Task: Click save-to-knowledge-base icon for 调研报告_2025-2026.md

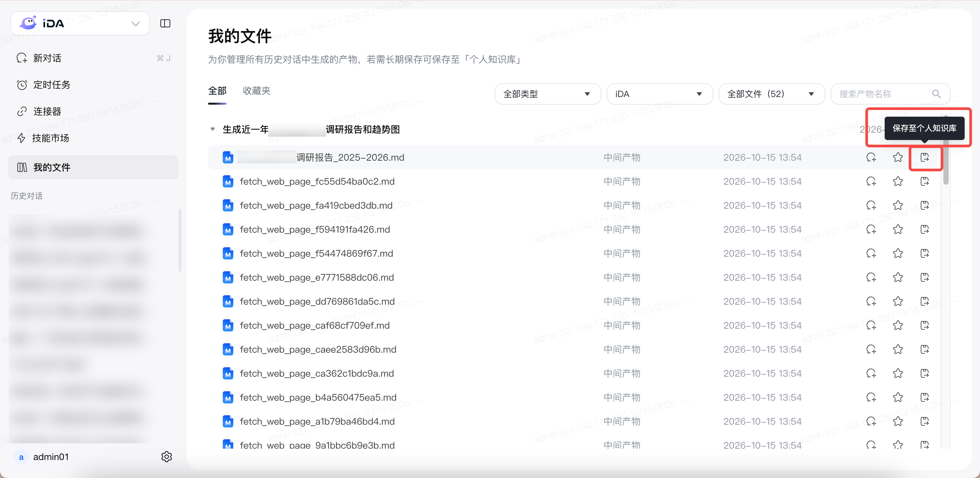Action: click(x=924, y=157)
